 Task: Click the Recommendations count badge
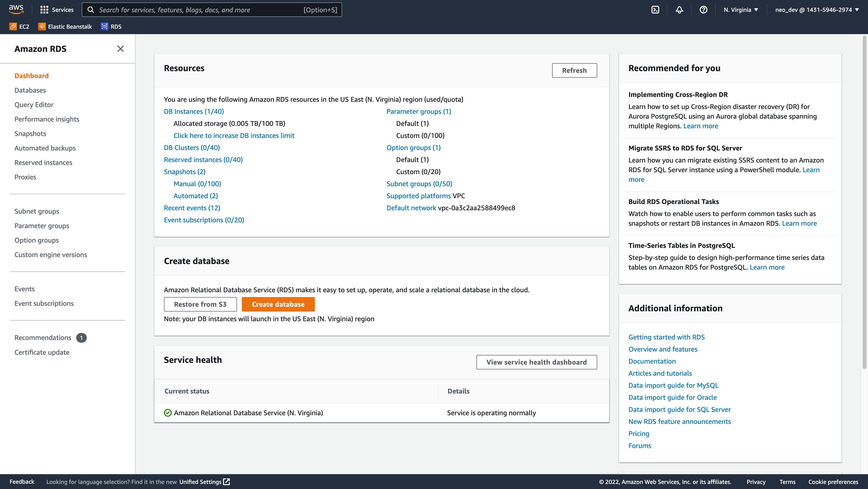pyautogui.click(x=81, y=338)
